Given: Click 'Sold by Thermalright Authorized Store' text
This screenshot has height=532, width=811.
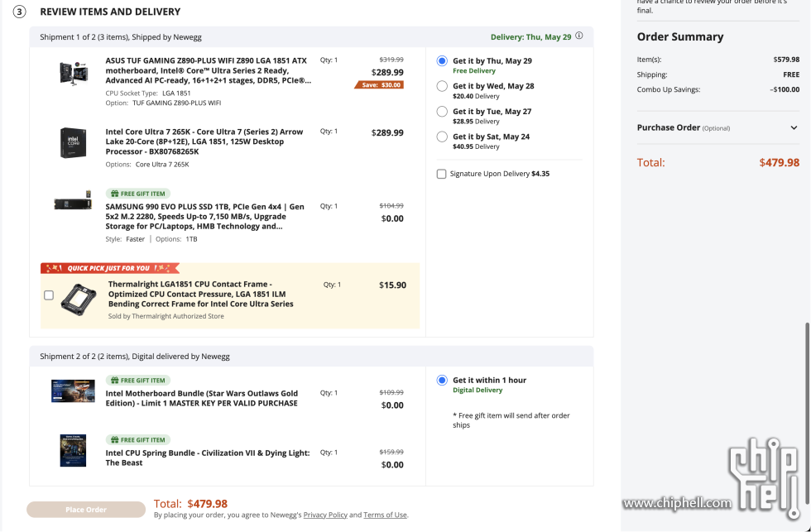Looking at the screenshot, I should click(166, 316).
